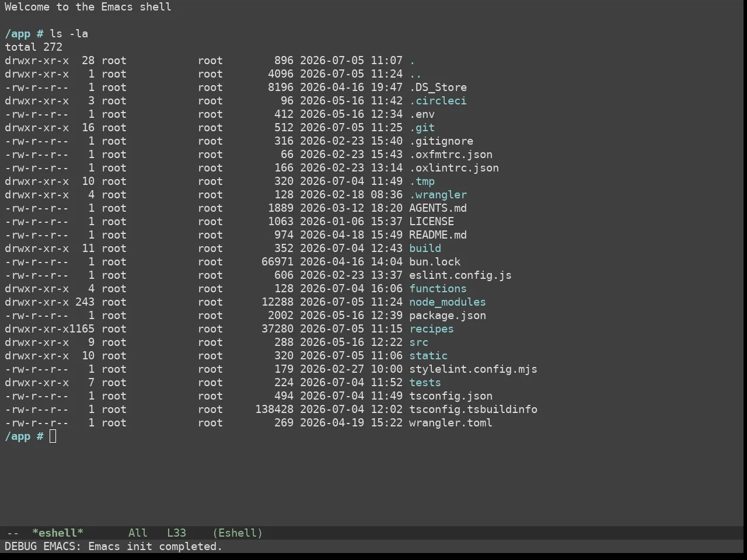The width and height of the screenshot is (747, 560).
Task: Click the 1165 link count of recipes
Action: click(x=82, y=329)
